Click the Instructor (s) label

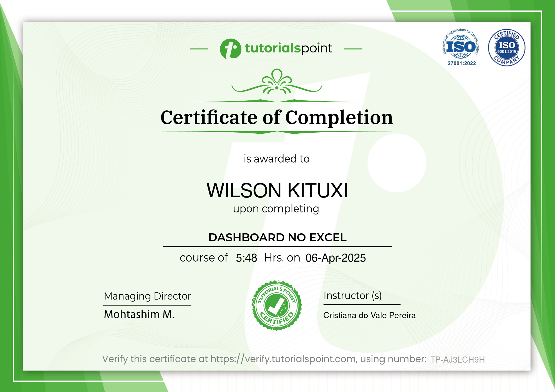352,295
